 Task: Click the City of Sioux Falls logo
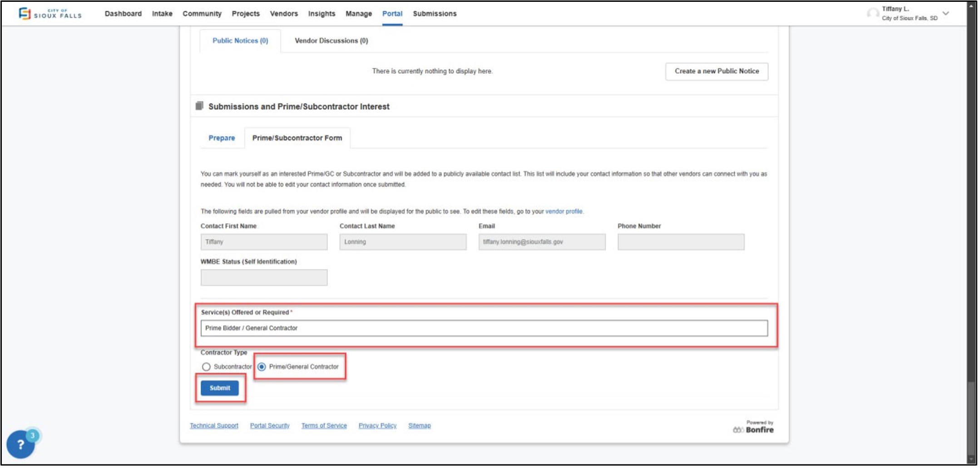click(50, 14)
